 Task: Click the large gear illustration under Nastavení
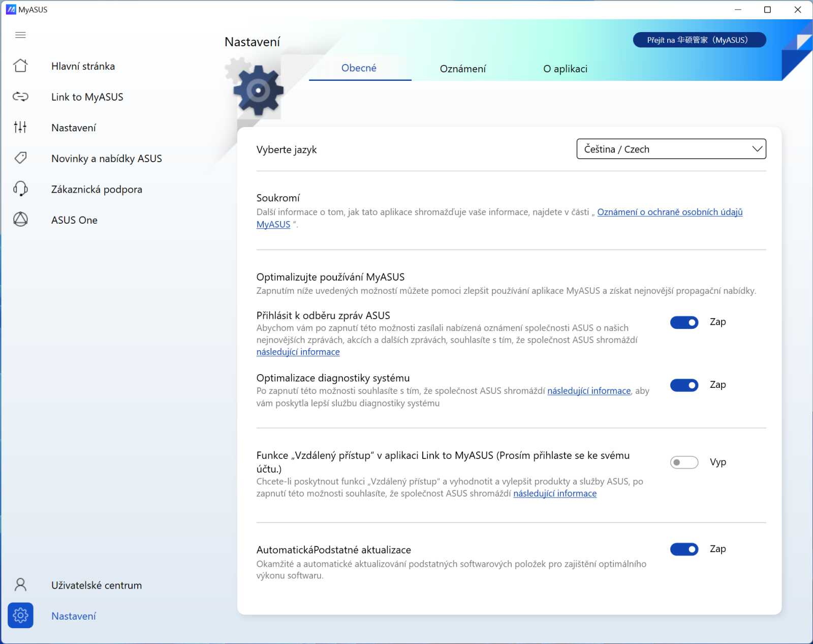point(258,90)
